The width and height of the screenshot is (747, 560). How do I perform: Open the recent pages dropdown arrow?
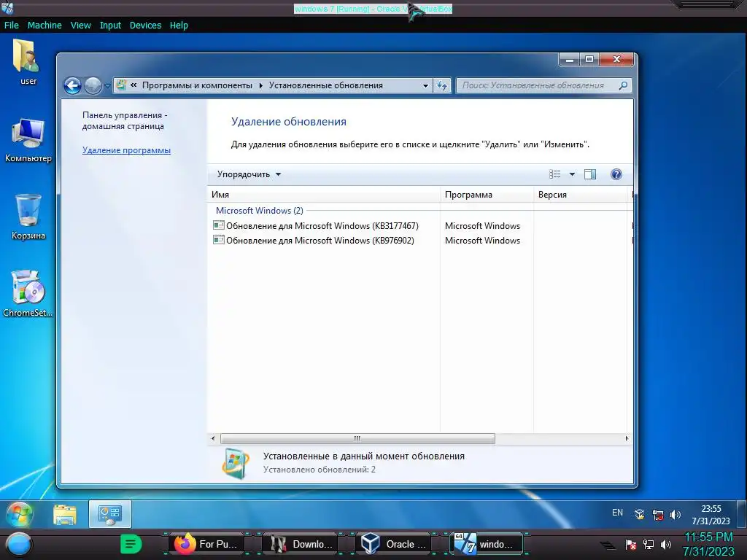click(107, 86)
